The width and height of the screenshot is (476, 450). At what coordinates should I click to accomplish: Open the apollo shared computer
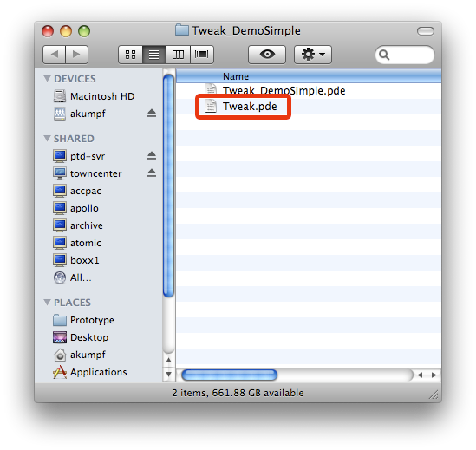76,208
